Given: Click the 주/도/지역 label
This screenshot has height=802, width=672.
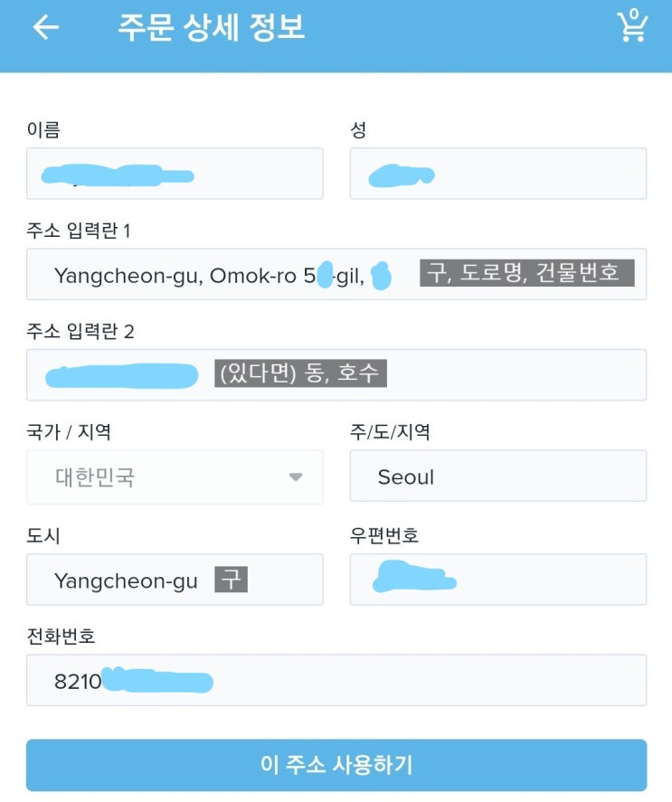Looking at the screenshot, I should click(390, 432).
